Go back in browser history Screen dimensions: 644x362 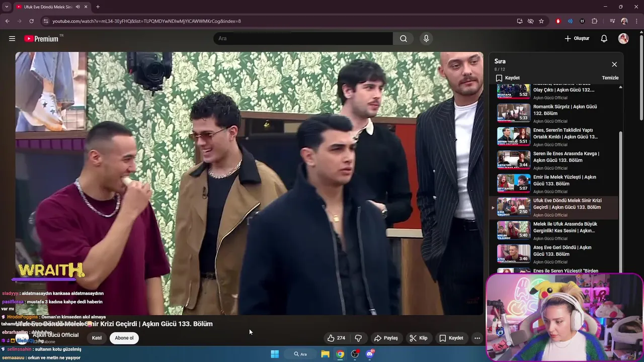pyautogui.click(x=8, y=21)
